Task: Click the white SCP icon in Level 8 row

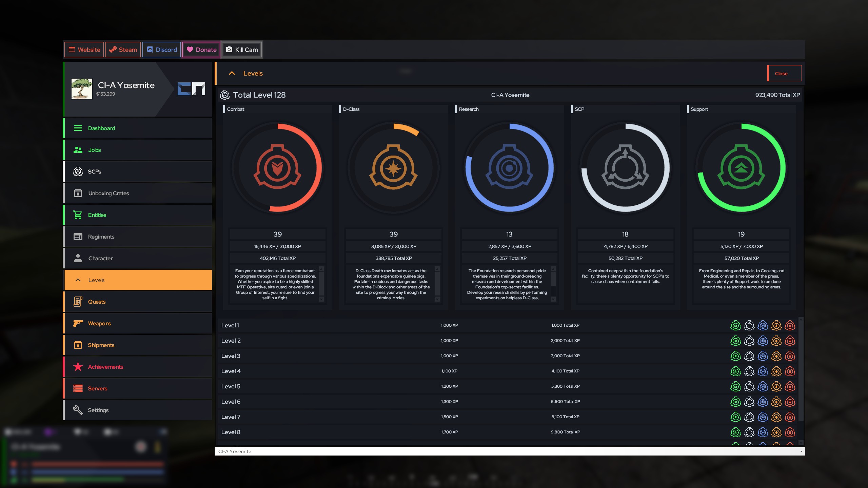Action: click(x=749, y=432)
